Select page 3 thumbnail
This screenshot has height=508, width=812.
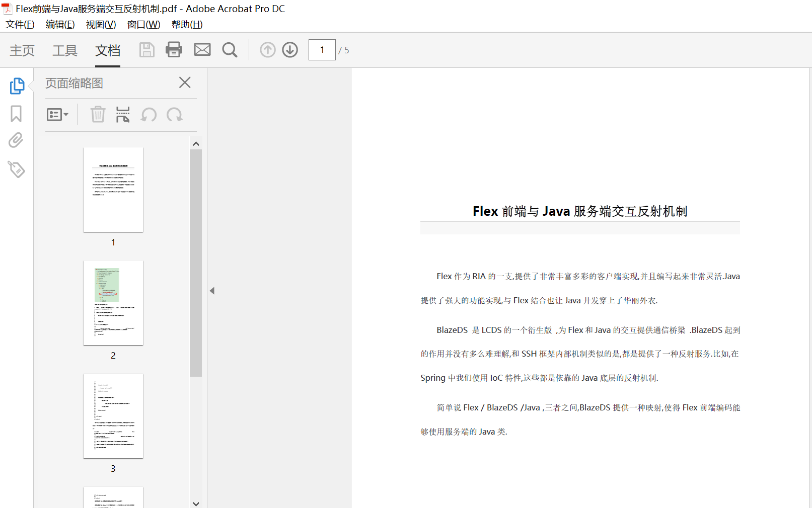coord(113,416)
